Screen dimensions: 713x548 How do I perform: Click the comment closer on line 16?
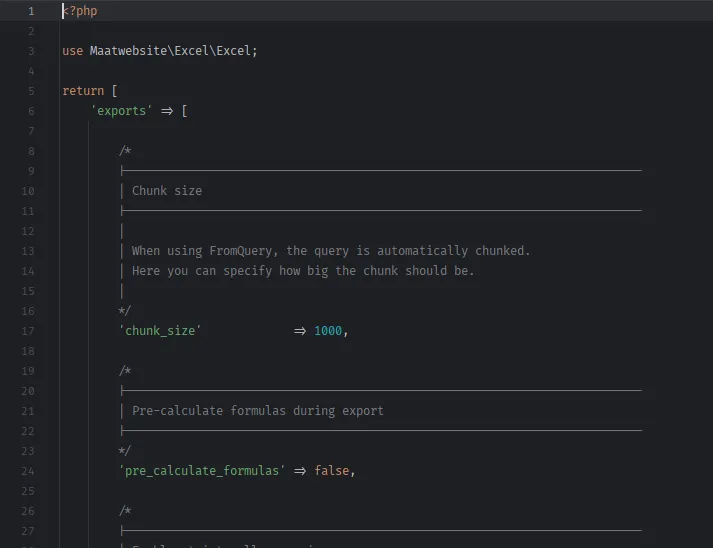click(x=125, y=311)
